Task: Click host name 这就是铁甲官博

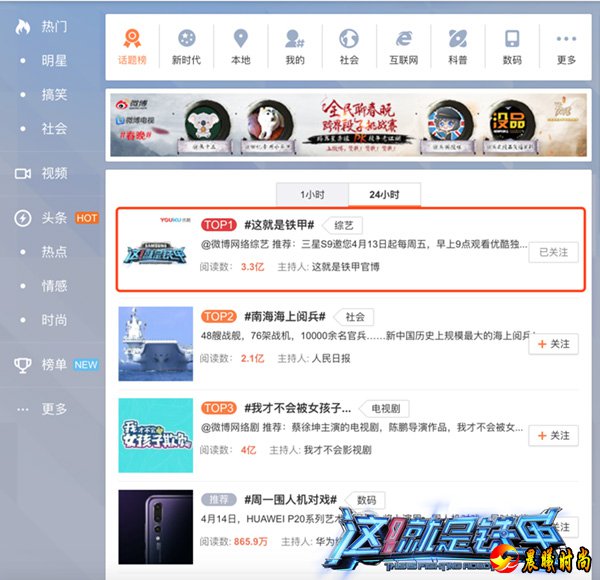Action: pyautogui.click(x=345, y=267)
